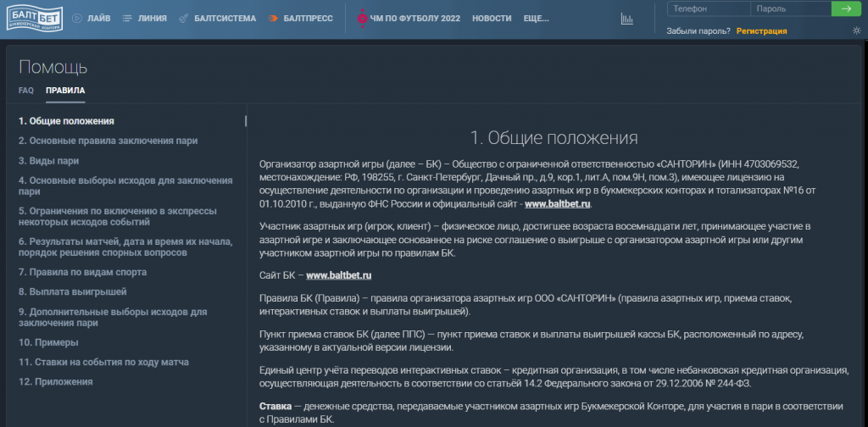The height and width of the screenshot is (427, 868).
Task: Click the theme settings icon below login
Action: click(x=856, y=31)
